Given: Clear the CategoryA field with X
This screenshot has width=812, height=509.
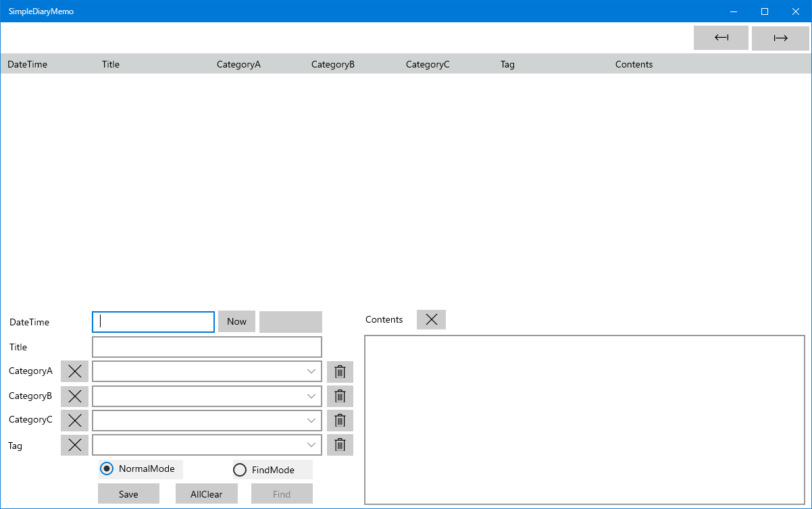Looking at the screenshot, I should coord(74,371).
